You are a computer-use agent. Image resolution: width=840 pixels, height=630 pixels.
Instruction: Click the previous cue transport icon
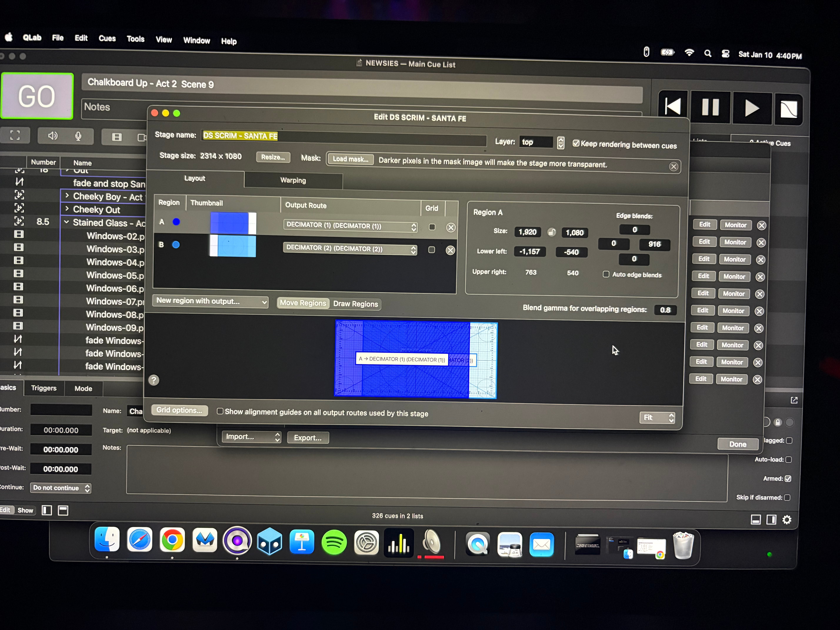[x=673, y=106]
